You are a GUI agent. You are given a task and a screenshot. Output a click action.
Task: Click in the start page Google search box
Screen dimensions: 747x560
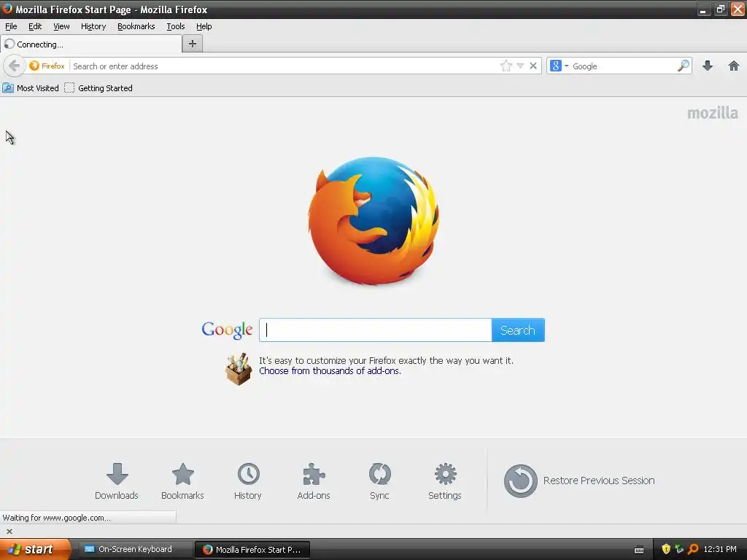click(375, 330)
